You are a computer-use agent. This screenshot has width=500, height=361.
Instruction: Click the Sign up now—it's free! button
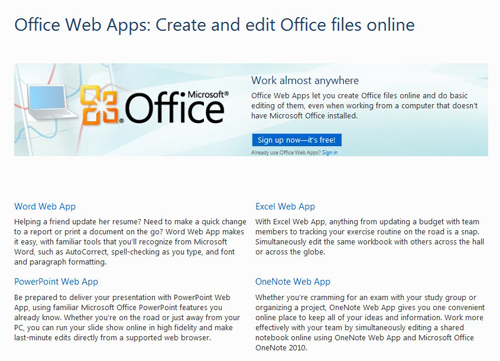297,140
